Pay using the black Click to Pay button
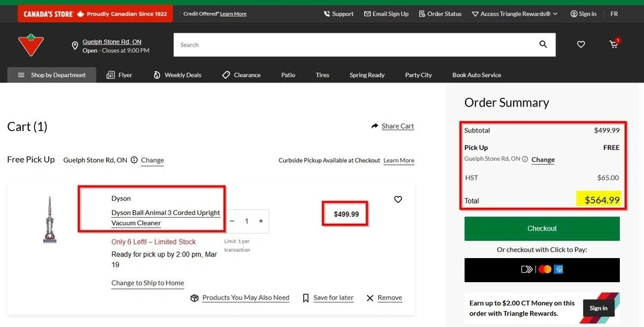644x327 pixels. [541, 269]
